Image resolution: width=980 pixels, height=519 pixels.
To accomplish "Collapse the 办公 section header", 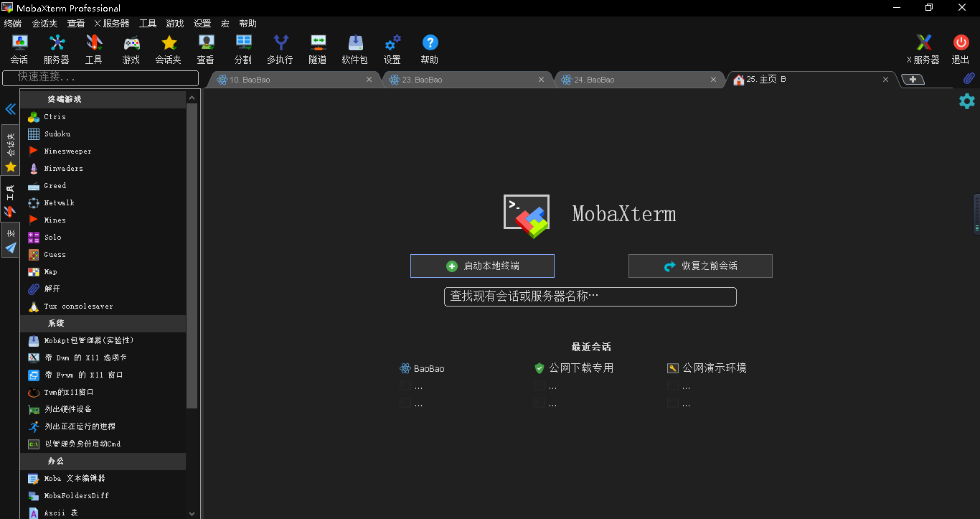I will coord(56,461).
